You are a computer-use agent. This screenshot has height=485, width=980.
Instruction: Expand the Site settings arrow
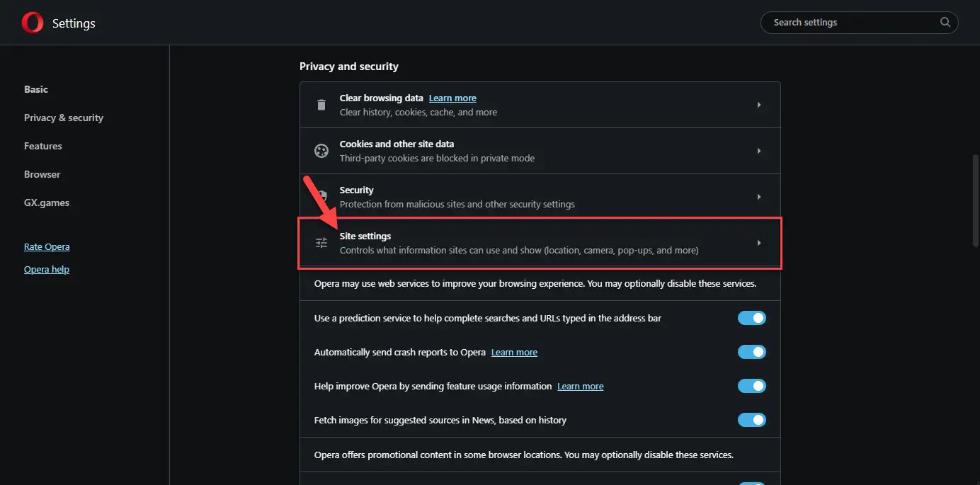[758, 243]
